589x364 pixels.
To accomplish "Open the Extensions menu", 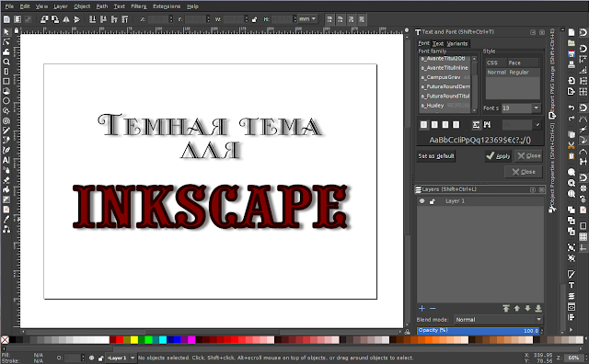I will pos(167,6).
